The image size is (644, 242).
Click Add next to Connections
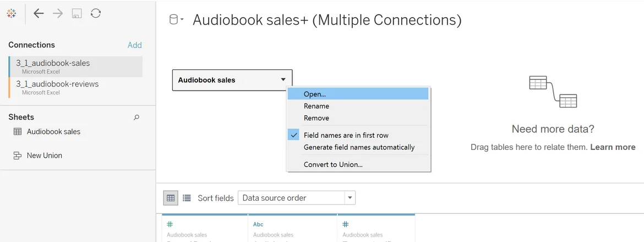134,45
